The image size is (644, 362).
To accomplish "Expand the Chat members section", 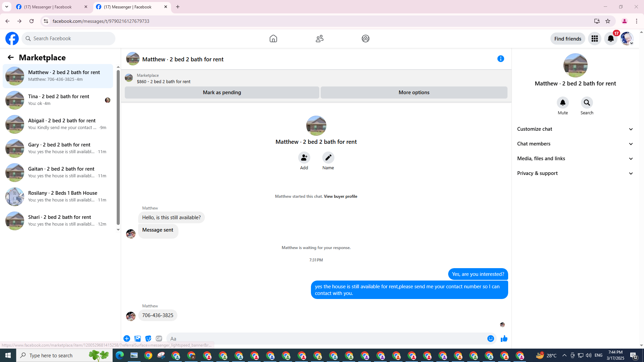I will click(x=576, y=144).
